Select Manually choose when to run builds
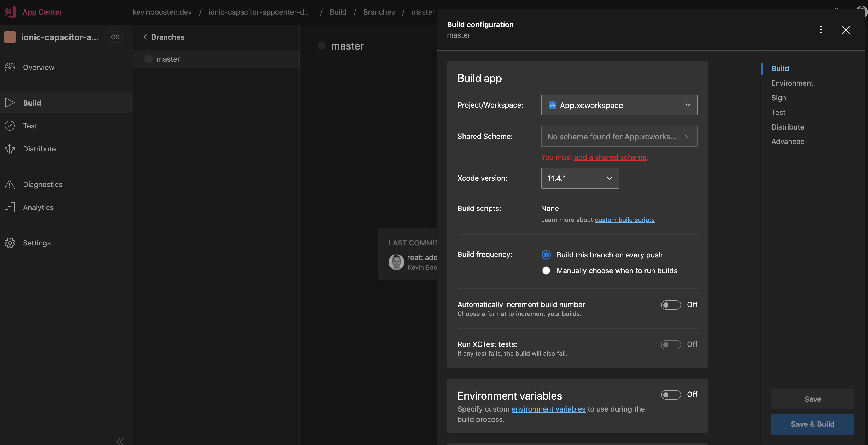The width and height of the screenshot is (868, 445). coord(546,271)
